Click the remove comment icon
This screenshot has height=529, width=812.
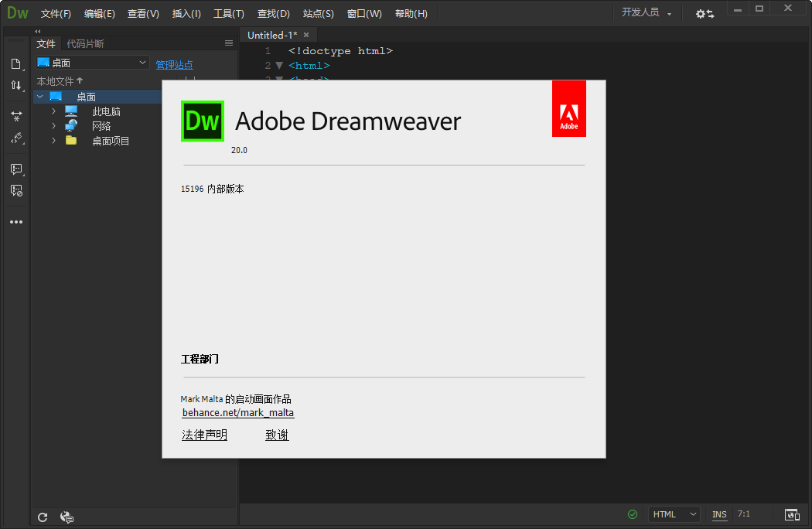[16, 191]
